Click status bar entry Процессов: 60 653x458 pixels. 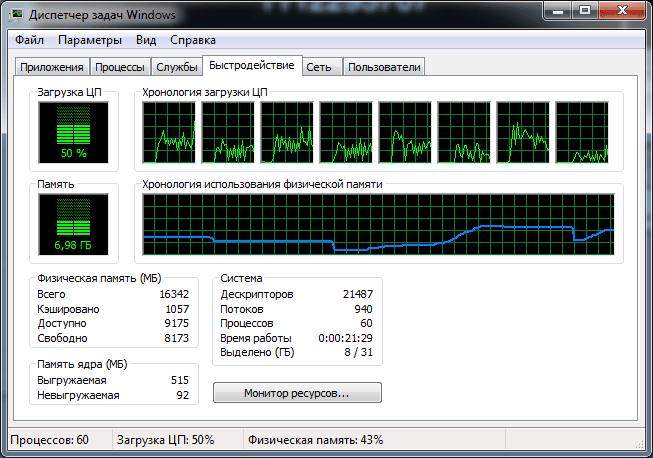coord(50,440)
